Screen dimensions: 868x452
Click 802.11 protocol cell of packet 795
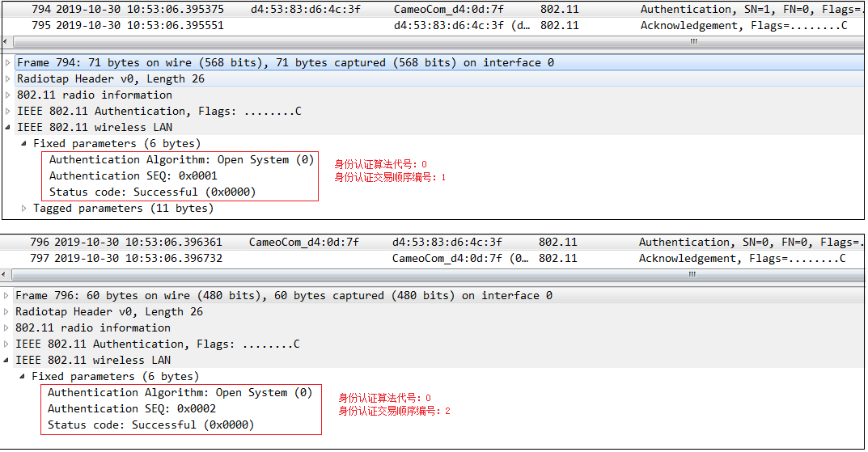tap(560, 25)
